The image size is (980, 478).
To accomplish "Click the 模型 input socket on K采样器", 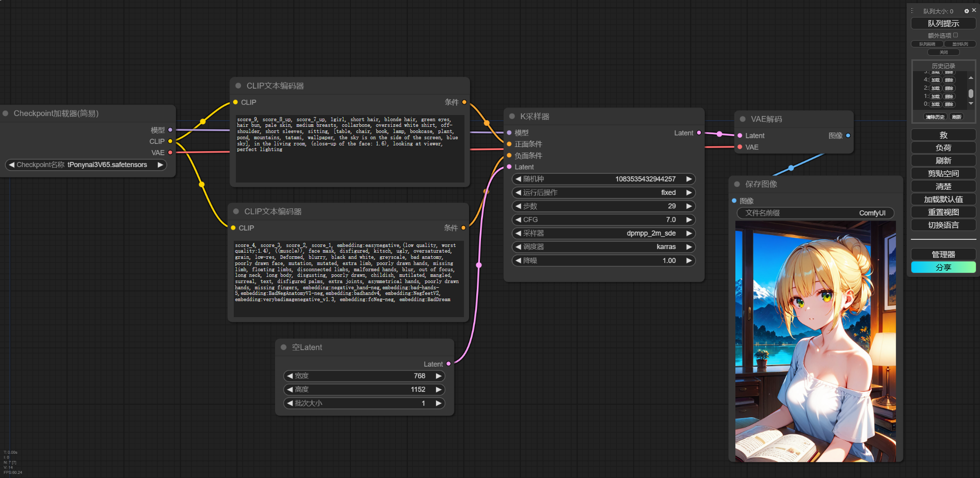I will [x=509, y=133].
